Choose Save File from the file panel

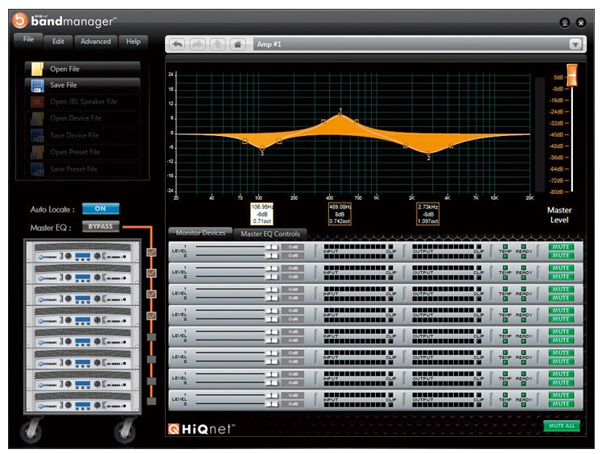click(83, 85)
